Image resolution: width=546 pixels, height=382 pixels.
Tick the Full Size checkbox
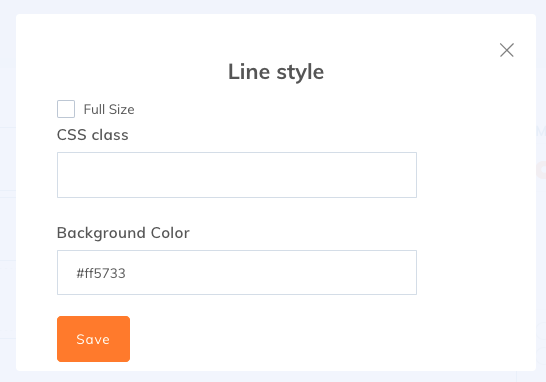tap(66, 109)
